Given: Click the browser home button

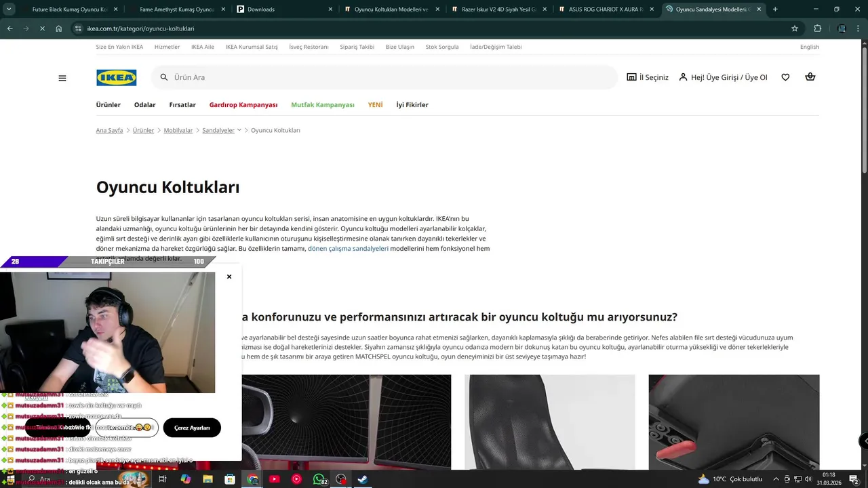Looking at the screenshot, I should point(59,28).
